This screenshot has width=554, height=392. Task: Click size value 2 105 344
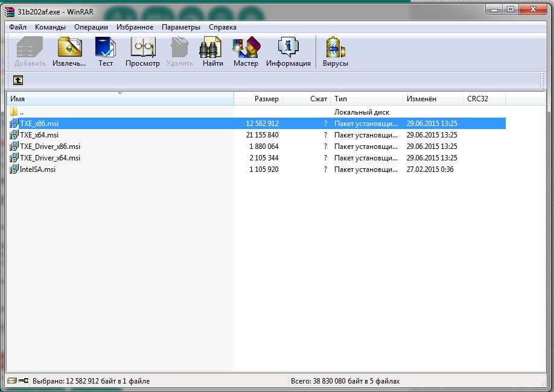[264, 157]
